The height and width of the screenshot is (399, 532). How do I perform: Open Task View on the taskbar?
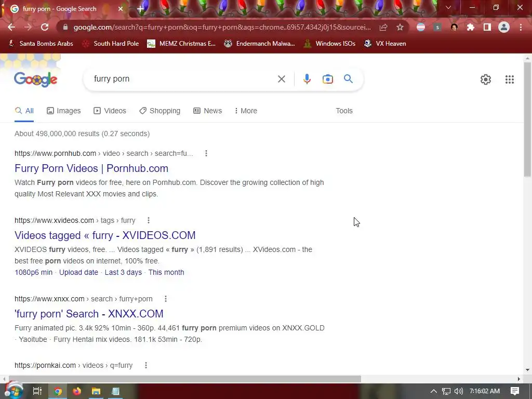37,391
